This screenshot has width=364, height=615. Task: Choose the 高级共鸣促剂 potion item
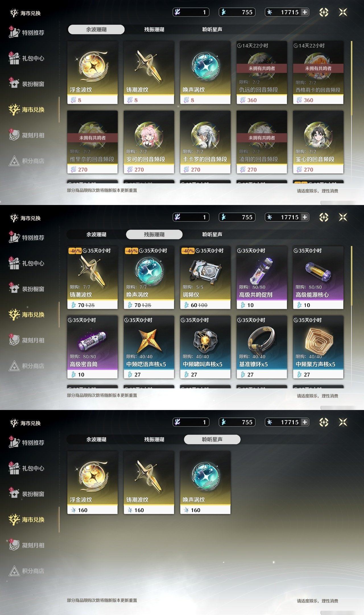click(x=262, y=278)
